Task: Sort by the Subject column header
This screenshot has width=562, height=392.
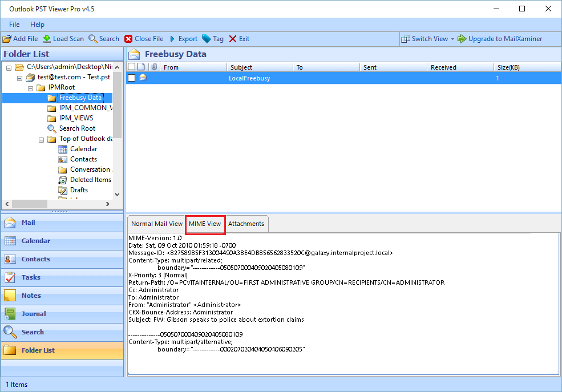Action: 260,67
